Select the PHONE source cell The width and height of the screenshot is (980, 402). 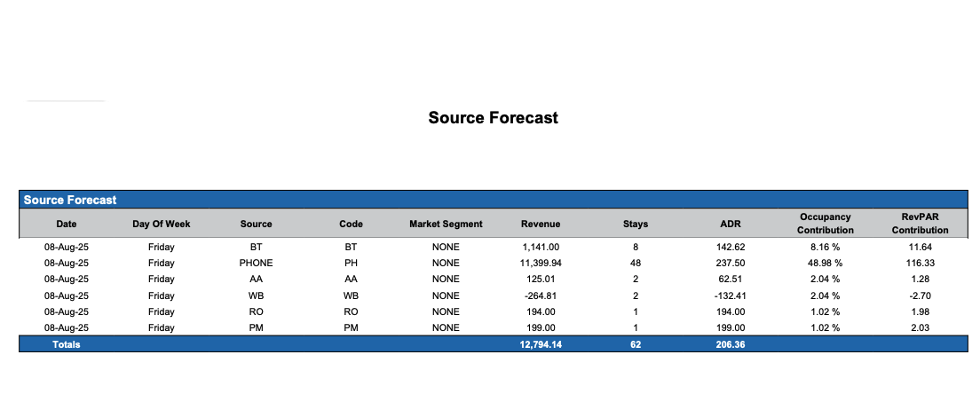click(x=256, y=263)
